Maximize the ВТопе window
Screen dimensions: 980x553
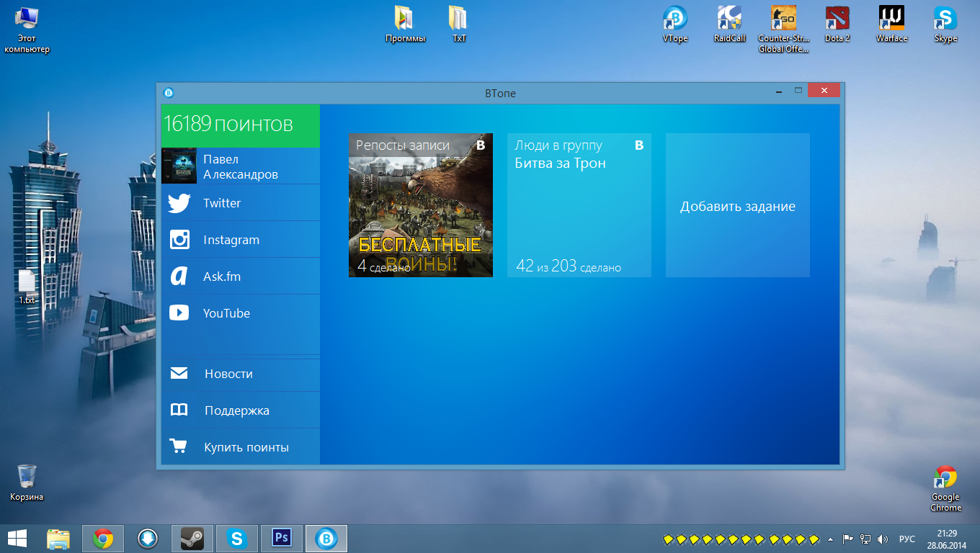pyautogui.click(x=798, y=91)
